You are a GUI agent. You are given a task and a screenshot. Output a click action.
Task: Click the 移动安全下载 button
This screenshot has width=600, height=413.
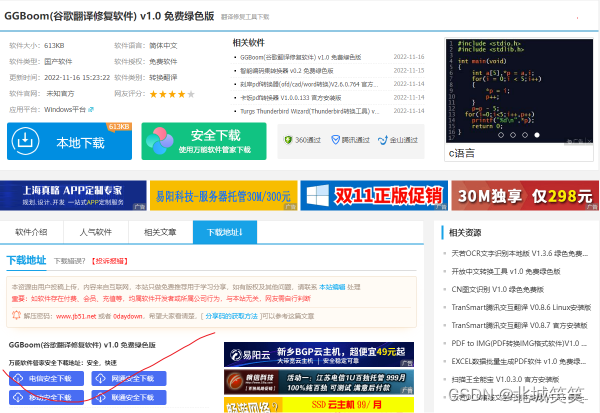[x=46, y=397]
